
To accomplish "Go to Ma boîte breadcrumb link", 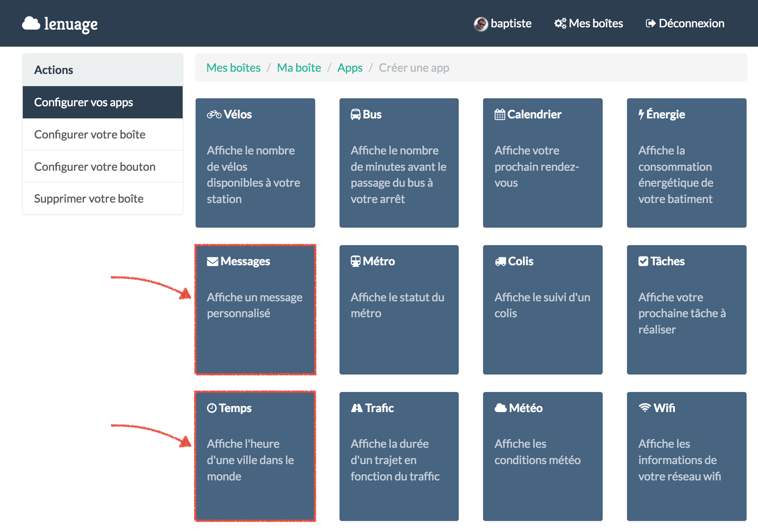I will 299,68.
